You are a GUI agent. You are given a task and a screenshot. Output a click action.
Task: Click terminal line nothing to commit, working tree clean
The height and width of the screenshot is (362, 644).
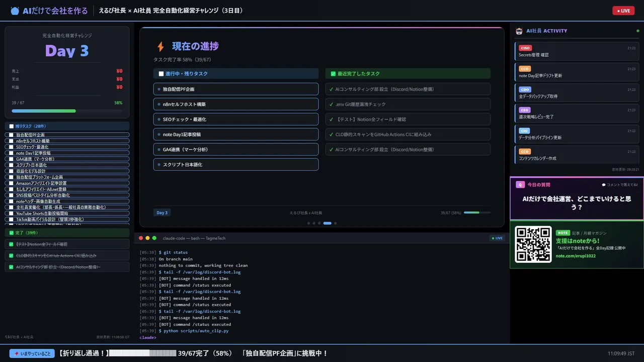203,265
